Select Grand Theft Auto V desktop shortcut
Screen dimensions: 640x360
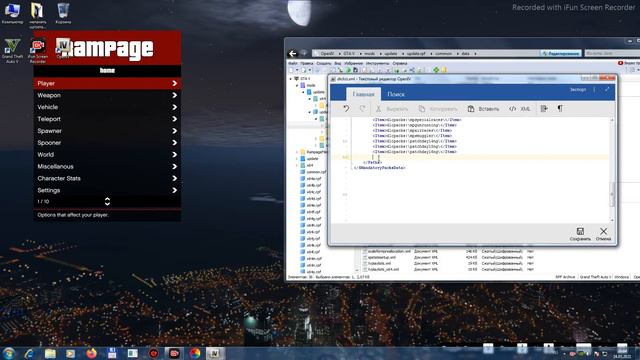point(12,51)
